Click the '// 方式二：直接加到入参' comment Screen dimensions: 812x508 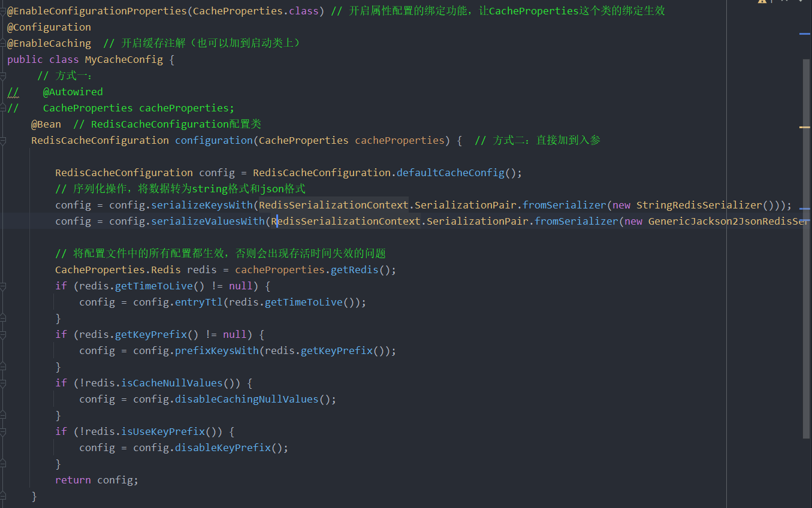coord(538,140)
